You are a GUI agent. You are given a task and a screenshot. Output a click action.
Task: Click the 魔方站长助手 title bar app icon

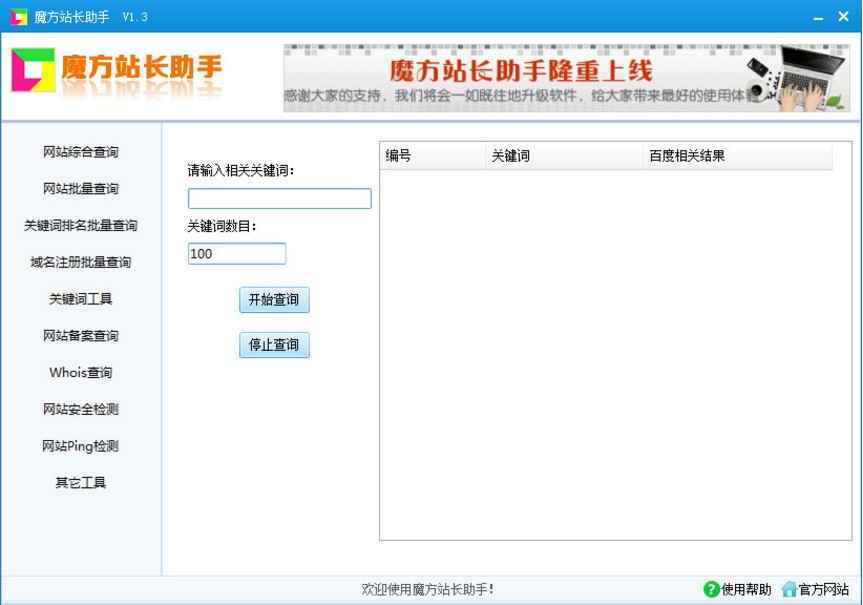pyautogui.click(x=19, y=17)
